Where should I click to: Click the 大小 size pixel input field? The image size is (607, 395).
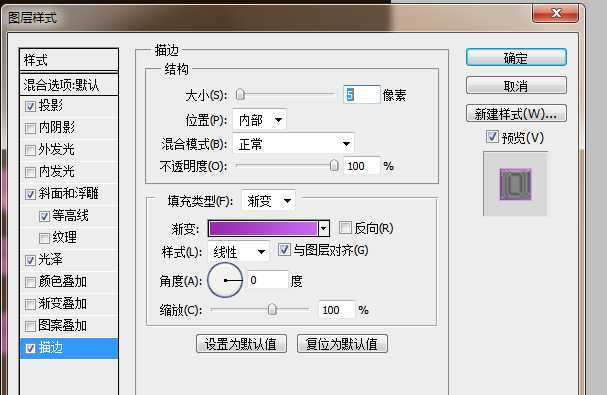pyautogui.click(x=362, y=95)
